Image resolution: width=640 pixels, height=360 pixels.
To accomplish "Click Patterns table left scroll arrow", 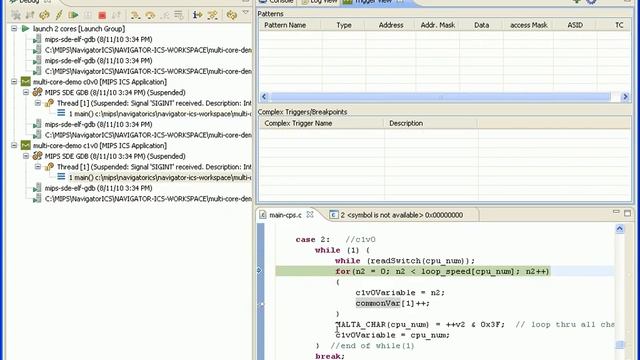I will 264,97.
